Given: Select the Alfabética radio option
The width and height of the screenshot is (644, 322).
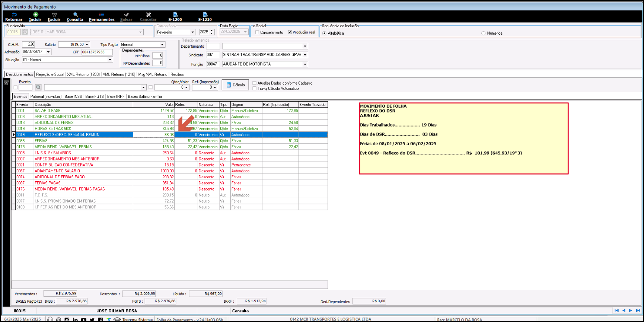Looking at the screenshot, I should click(x=324, y=33).
